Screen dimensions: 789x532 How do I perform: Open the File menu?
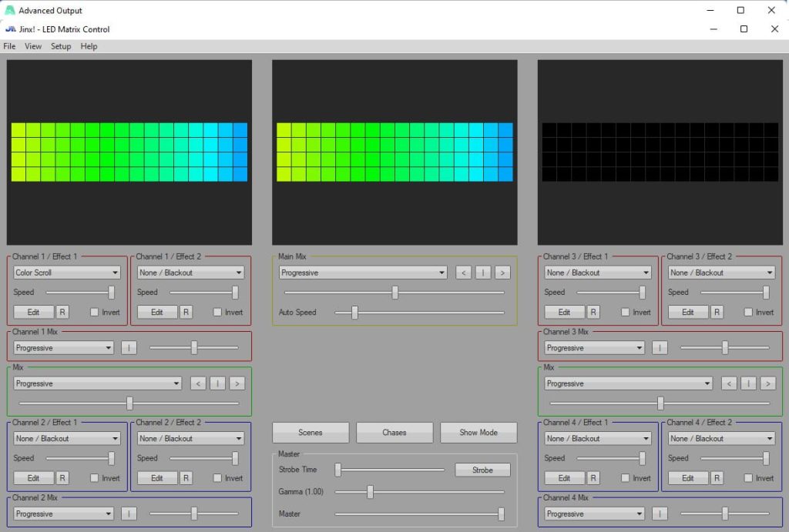(x=9, y=46)
